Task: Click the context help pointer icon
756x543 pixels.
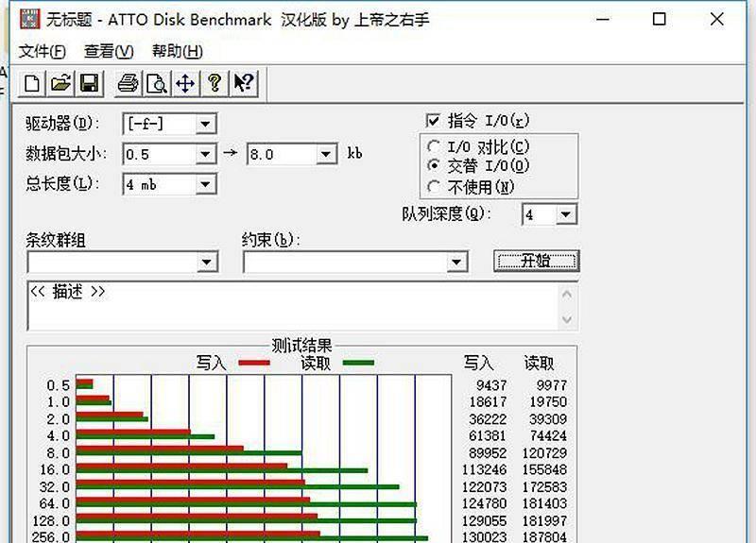Action: point(244,83)
